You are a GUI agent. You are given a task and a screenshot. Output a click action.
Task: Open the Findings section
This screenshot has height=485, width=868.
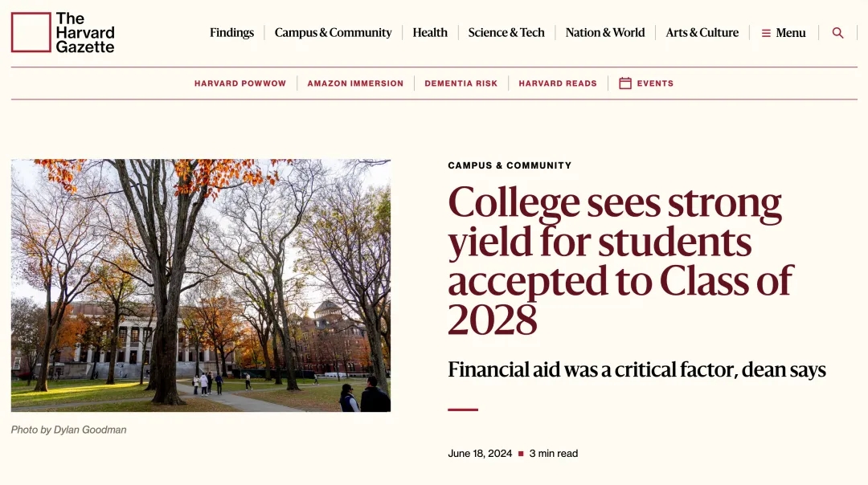[231, 33]
